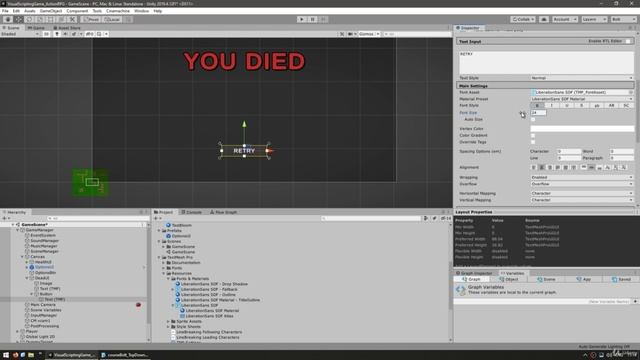Toggle Italic font style button
The width and height of the screenshot is (640, 360).
[x=552, y=105]
